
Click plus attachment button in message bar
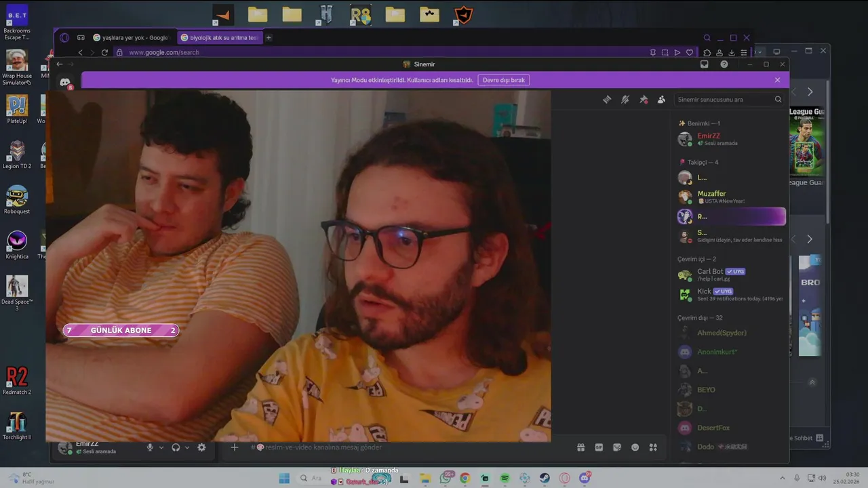pyautogui.click(x=235, y=447)
